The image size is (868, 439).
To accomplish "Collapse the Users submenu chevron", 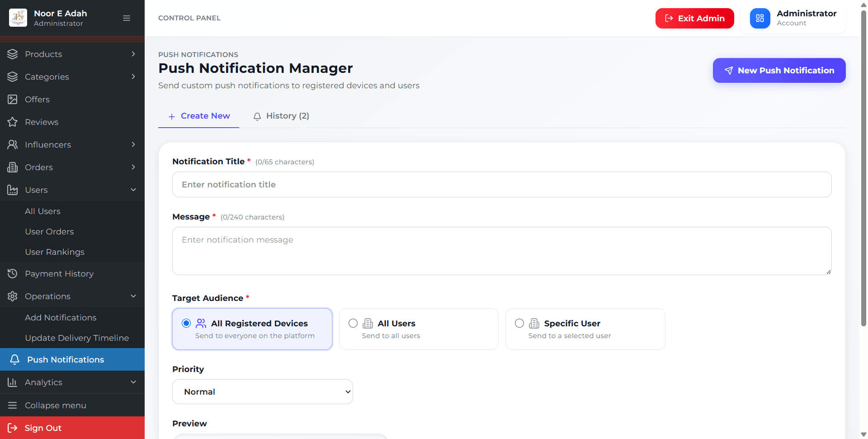I will tap(133, 190).
